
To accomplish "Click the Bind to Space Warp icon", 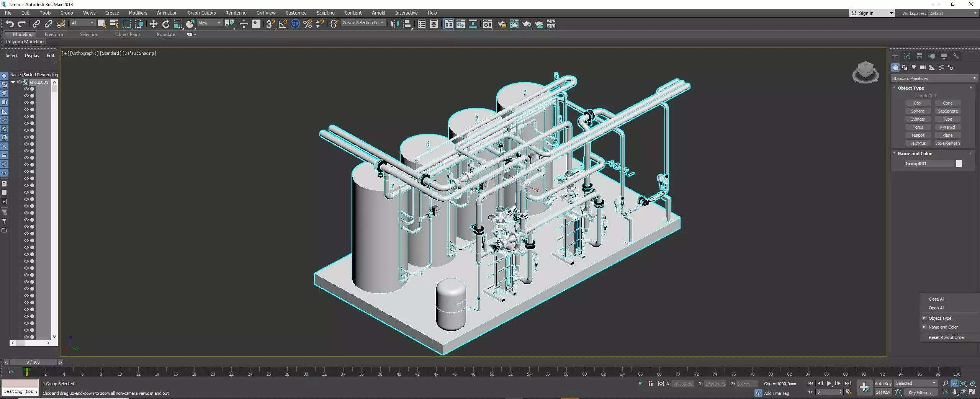I will [61, 24].
